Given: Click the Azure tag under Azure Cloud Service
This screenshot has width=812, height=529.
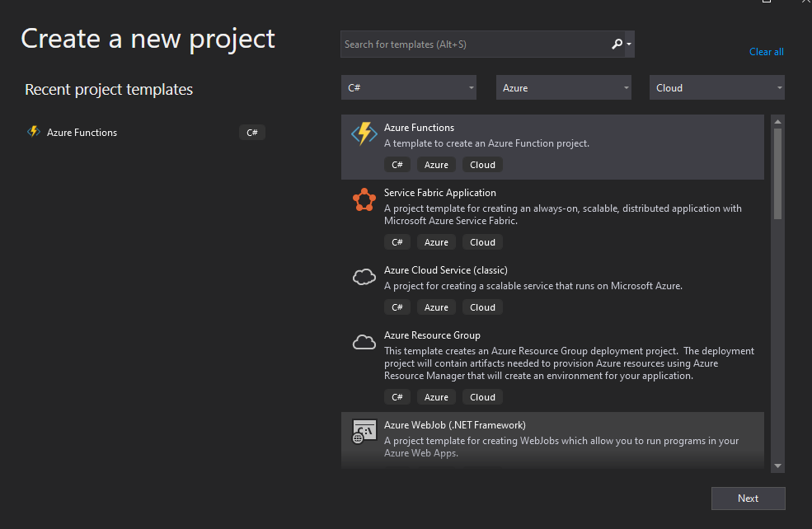Looking at the screenshot, I should tap(436, 307).
